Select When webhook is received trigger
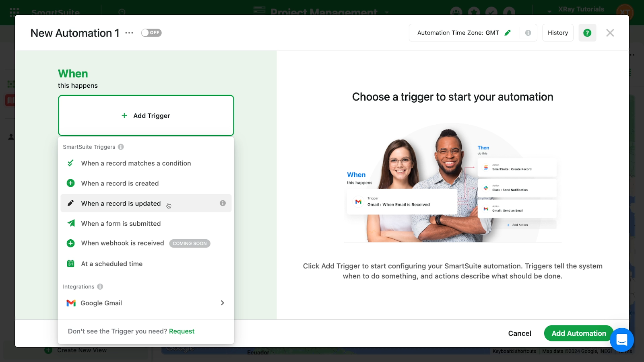 coord(146,243)
